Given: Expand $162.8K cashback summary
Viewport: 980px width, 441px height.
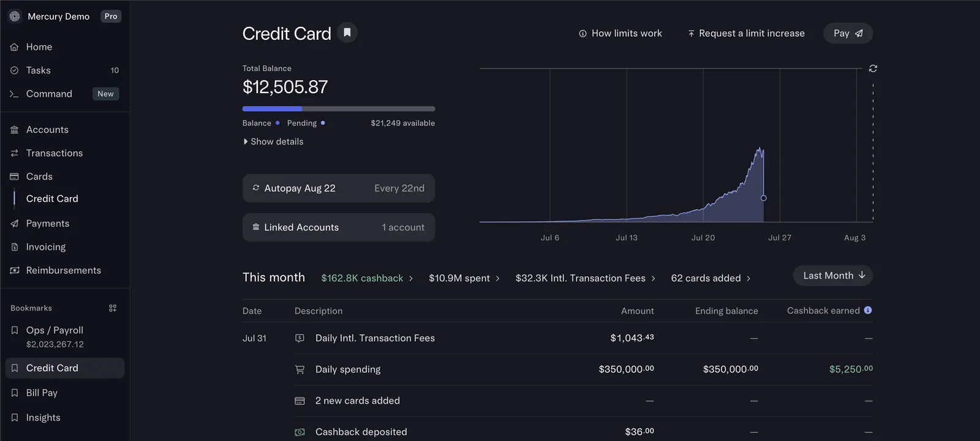Looking at the screenshot, I should (367, 278).
